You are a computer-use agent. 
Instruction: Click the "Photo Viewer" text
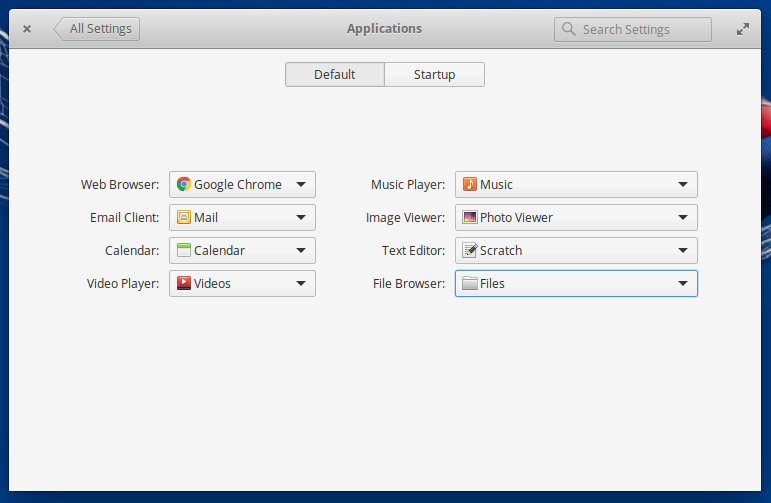click(516, 217)
